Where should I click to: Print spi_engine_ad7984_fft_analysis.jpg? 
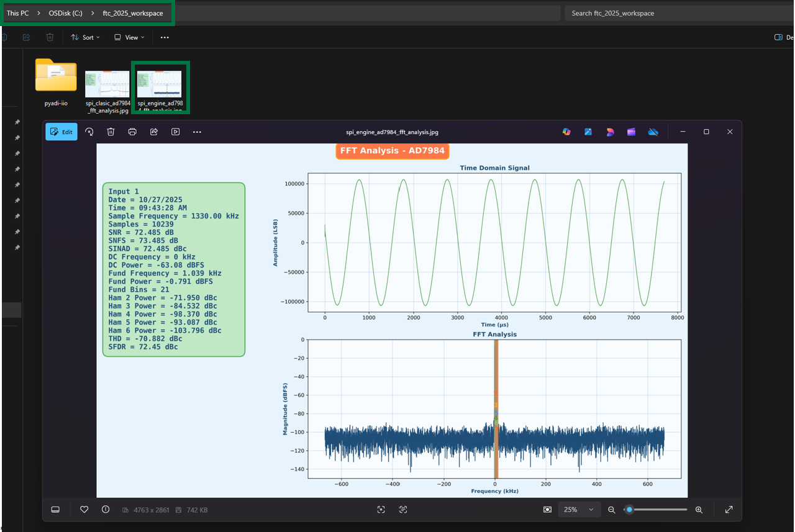132,132
